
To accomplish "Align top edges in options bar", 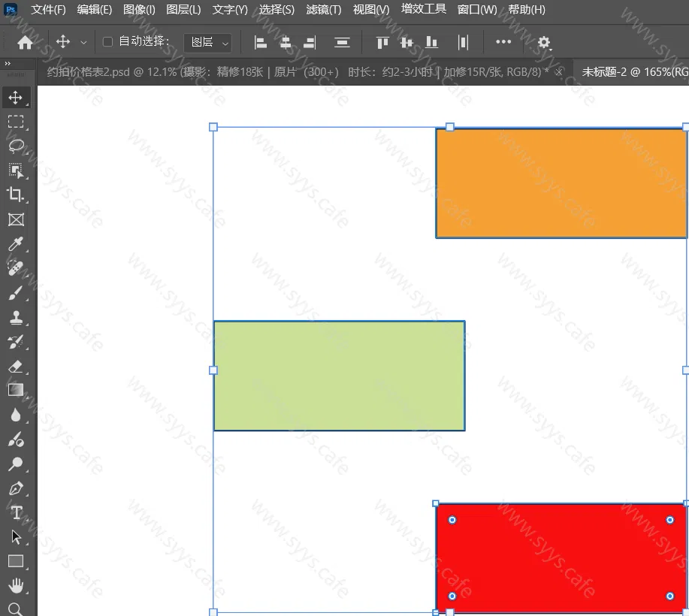I will (382, 43).
